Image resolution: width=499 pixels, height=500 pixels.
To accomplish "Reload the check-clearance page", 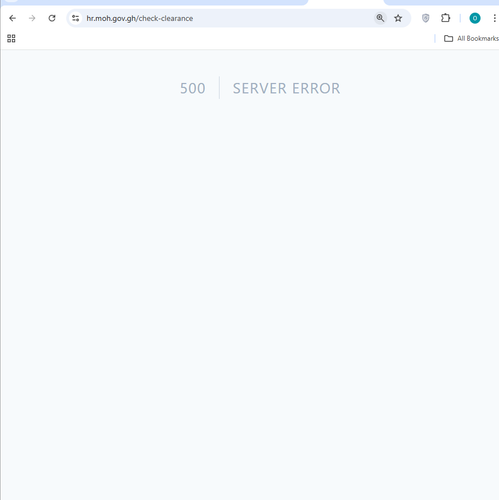I will click(x=52, y=18).
